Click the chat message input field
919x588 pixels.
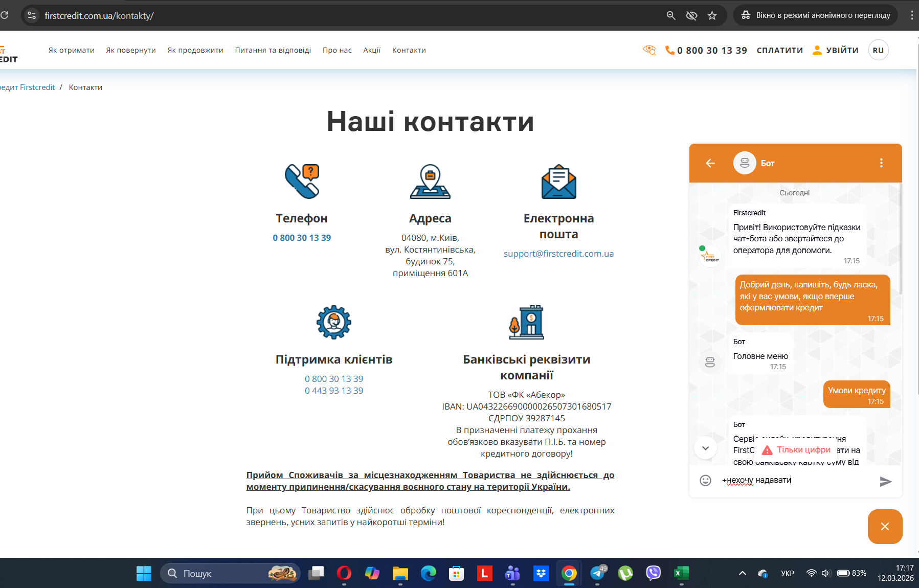coord(796,480)
